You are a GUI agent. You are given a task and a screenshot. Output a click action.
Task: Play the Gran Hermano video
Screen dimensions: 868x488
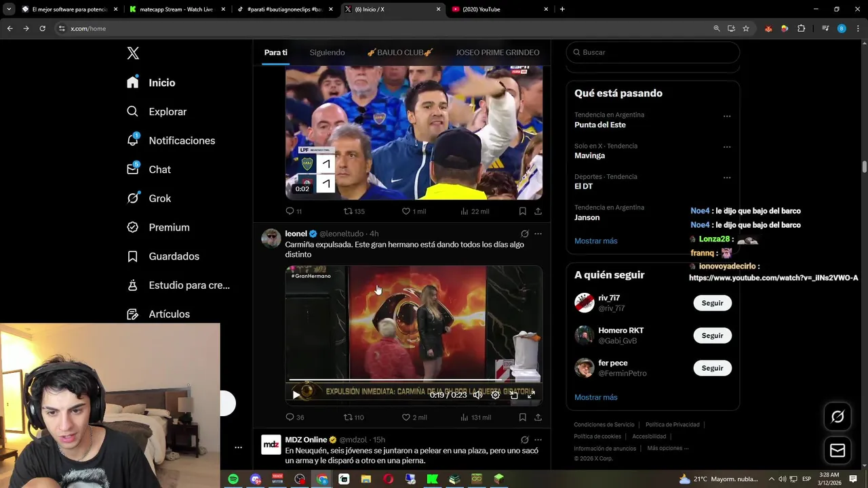(296, 394)
